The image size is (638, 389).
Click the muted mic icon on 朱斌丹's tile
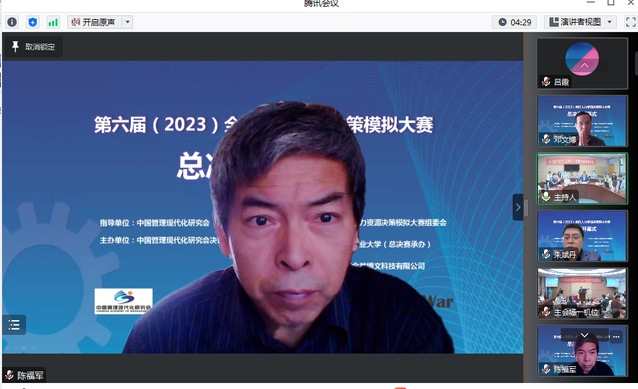pos(546,254)
